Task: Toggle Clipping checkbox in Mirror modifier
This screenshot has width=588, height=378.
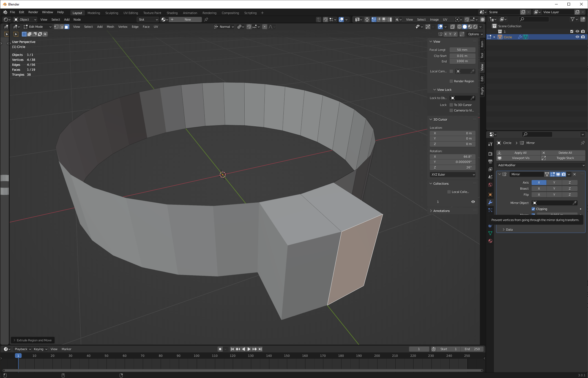Action: pyautogui.click(x=533, y=209)
